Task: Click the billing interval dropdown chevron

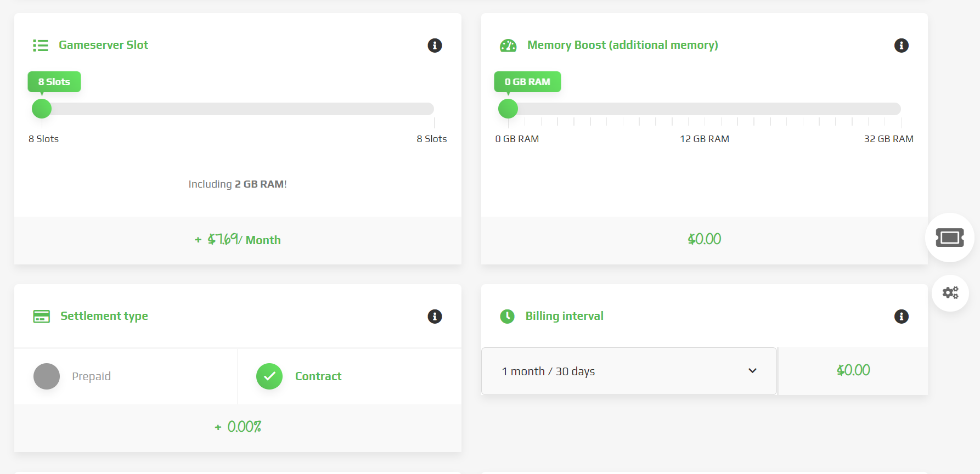Action: [752, 371]
